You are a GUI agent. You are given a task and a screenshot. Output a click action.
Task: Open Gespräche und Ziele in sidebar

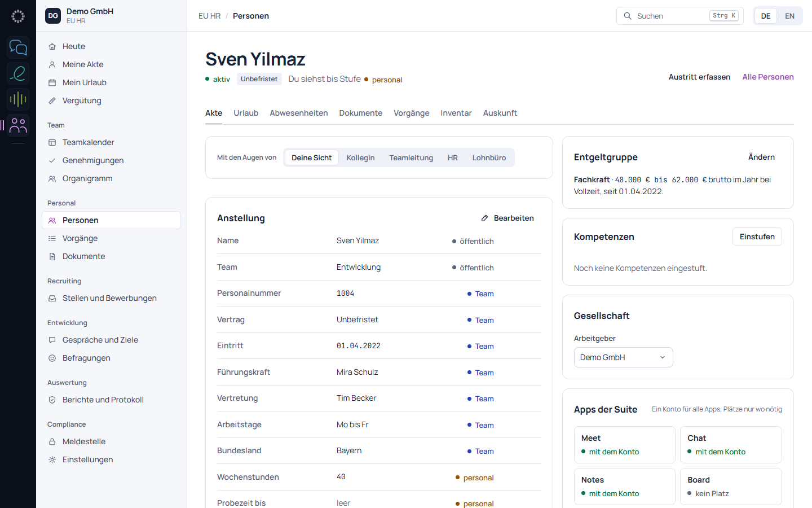point(111,340)
